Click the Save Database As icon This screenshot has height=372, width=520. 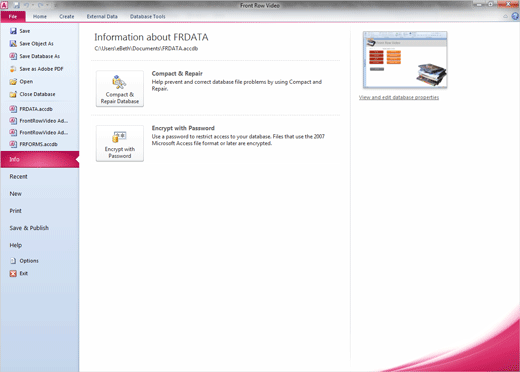[13, 56]
